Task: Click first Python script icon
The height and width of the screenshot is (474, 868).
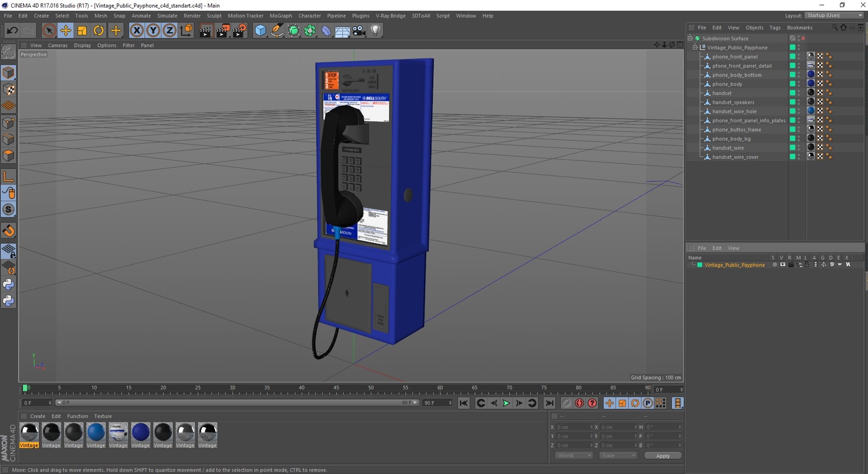Action: [x=9, y=284]
